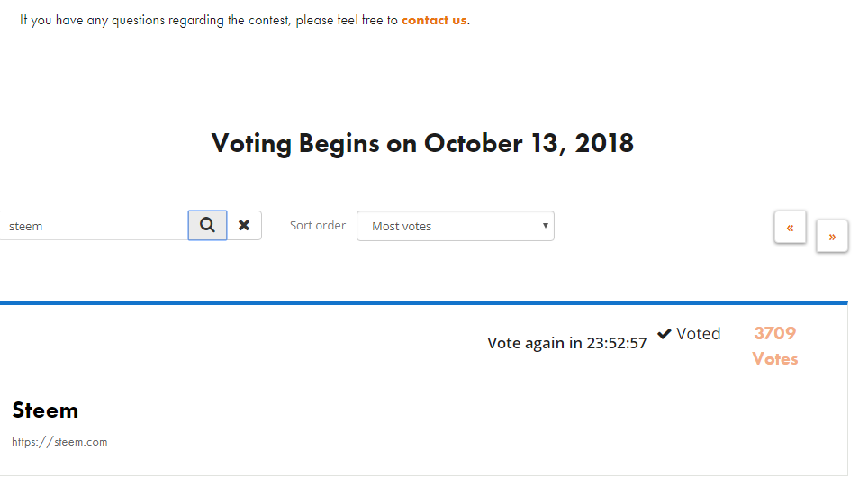This screenshot has height=504, width=859.
Task: Open the contact us link
Action: 434,21
